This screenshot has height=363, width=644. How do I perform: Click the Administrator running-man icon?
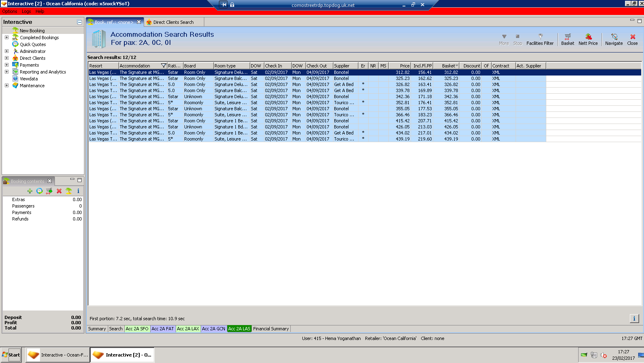tap(15, 51)
